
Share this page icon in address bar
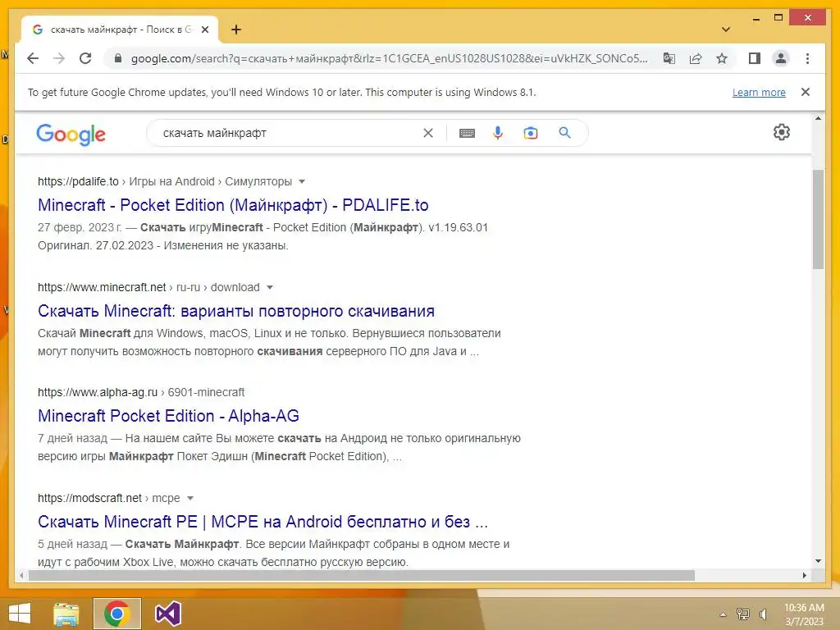point(696,58)
